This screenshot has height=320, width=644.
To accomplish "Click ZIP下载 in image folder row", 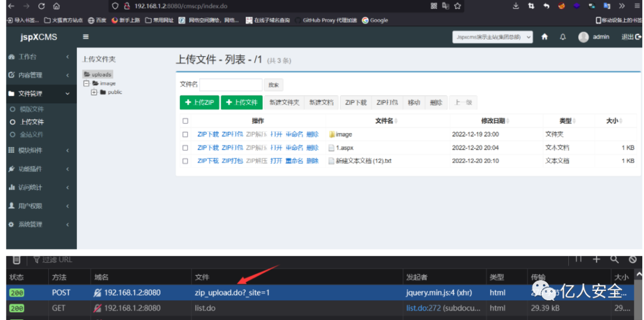I will click(208, 134).
